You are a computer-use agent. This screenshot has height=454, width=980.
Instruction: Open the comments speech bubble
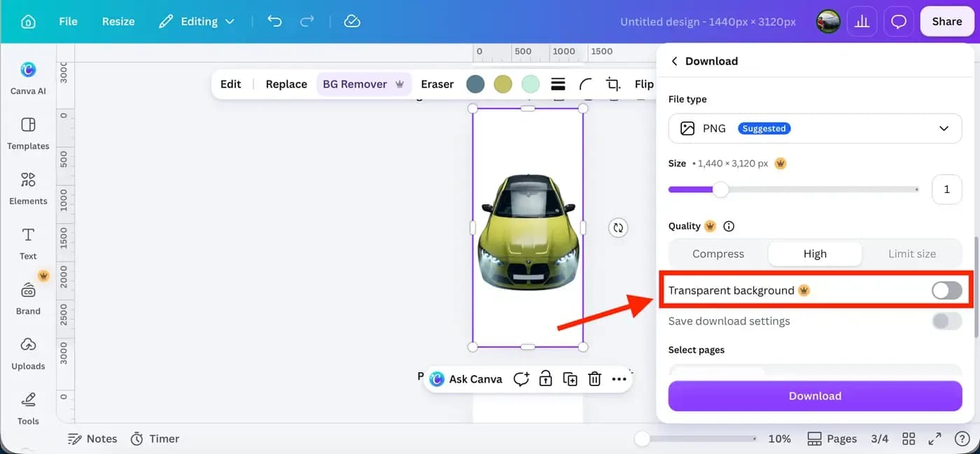click(899, 22)
